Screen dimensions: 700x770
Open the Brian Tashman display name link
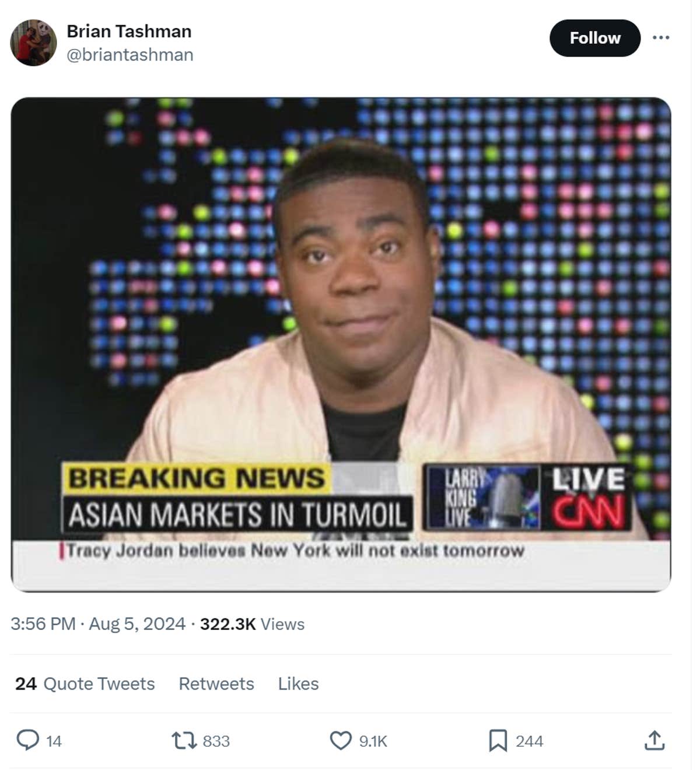[129, 31]
